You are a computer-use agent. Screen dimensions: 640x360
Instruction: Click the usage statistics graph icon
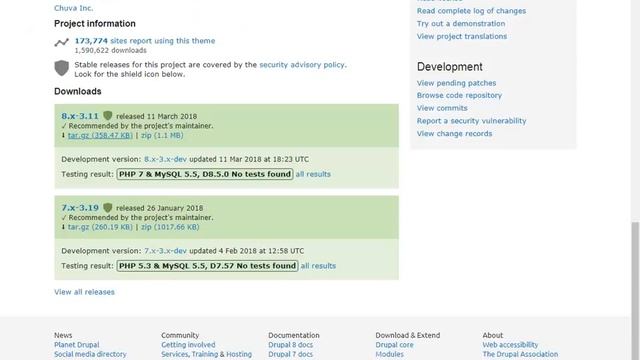click(62, 42)
